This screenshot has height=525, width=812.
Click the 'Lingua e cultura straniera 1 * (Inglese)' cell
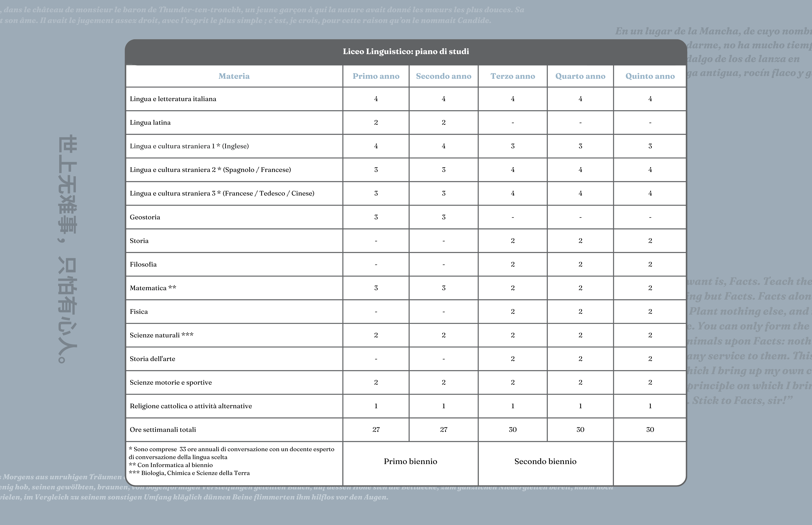[x=189, y=146]
